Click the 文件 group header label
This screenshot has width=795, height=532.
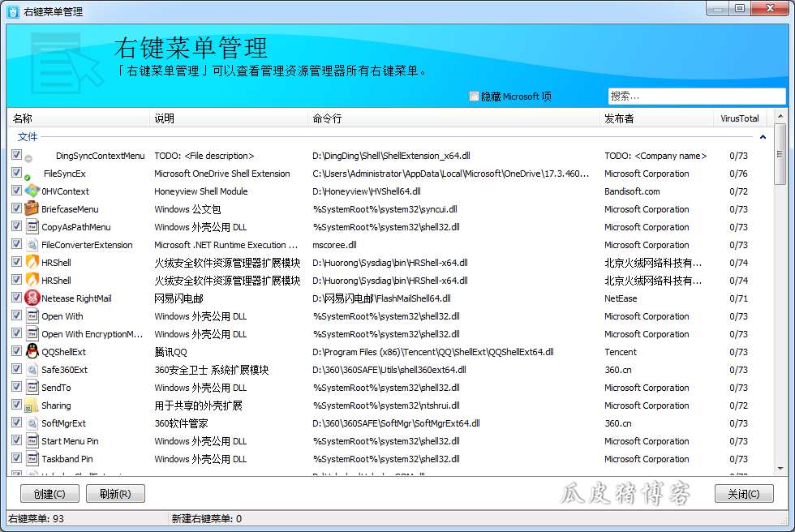(x=28, y=137)
